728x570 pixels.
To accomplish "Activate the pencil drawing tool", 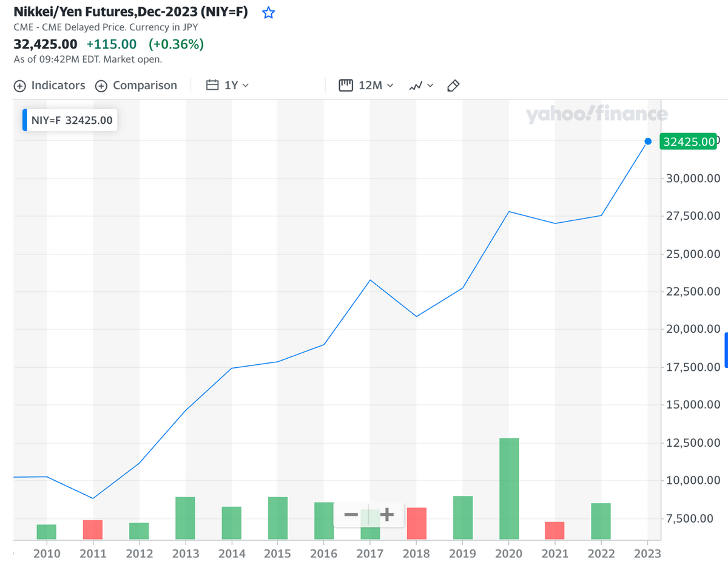I will click(x=453, y=86).
